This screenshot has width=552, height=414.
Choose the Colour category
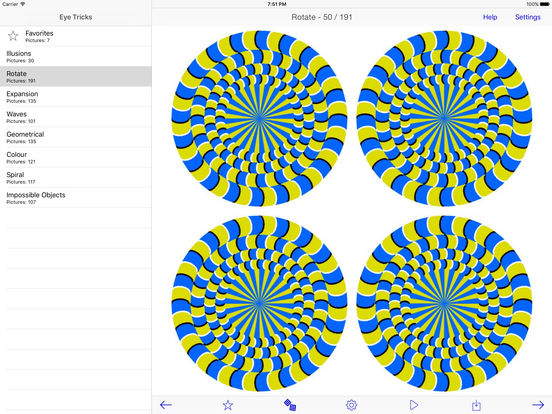76,157
